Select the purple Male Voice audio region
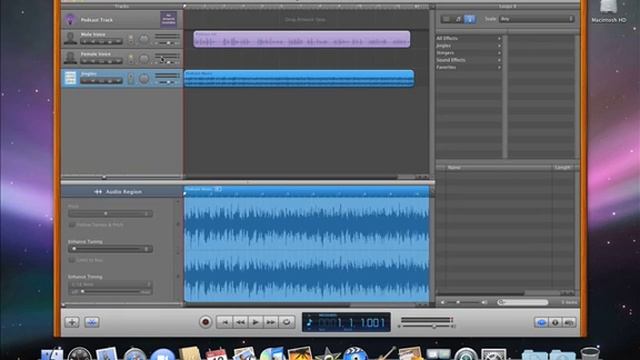This screenshot has width=640, height=360. point(302,39)
